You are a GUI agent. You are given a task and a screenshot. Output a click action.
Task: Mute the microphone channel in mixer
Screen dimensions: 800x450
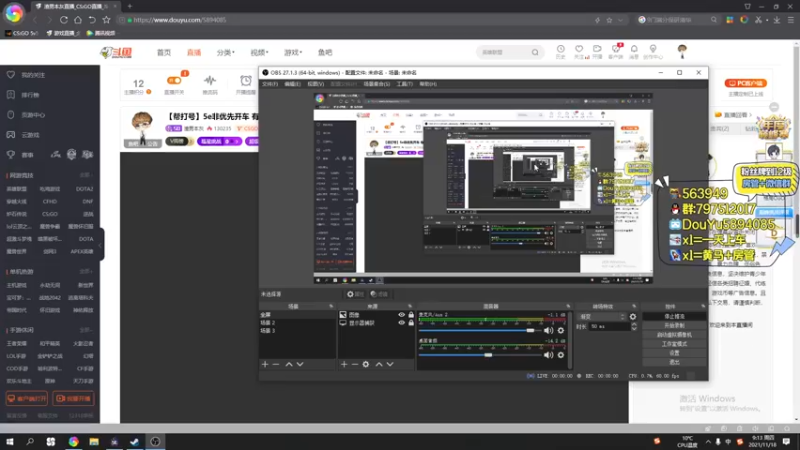548,331
